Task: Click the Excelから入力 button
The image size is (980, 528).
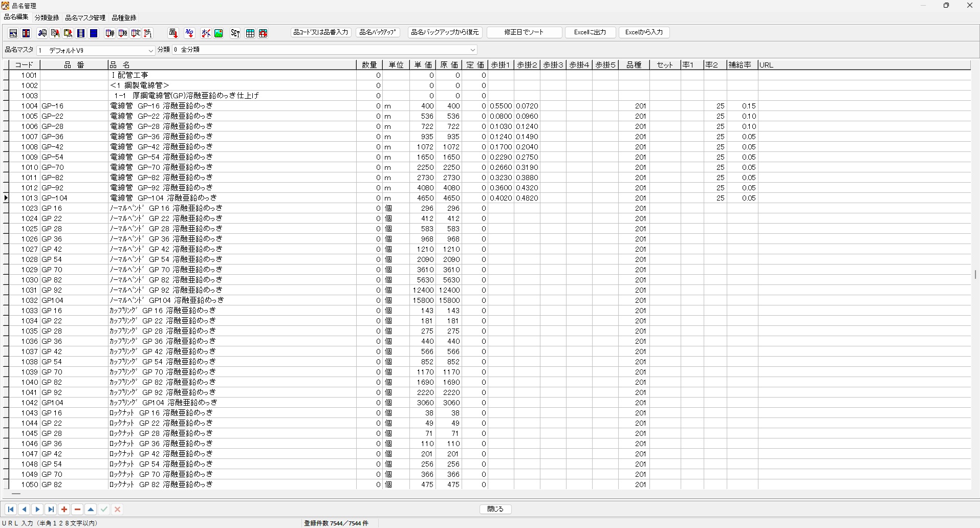Action: [x=644, y=32]
